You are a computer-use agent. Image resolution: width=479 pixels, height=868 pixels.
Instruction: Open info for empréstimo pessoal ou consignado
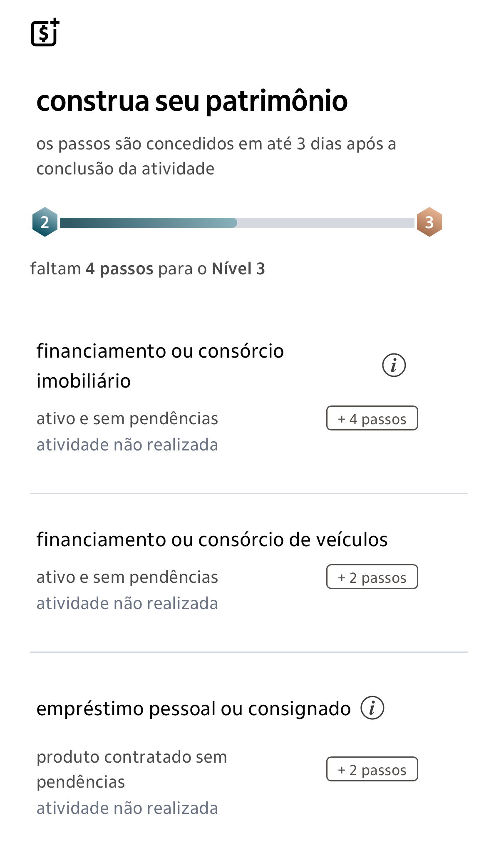(372, 708)
